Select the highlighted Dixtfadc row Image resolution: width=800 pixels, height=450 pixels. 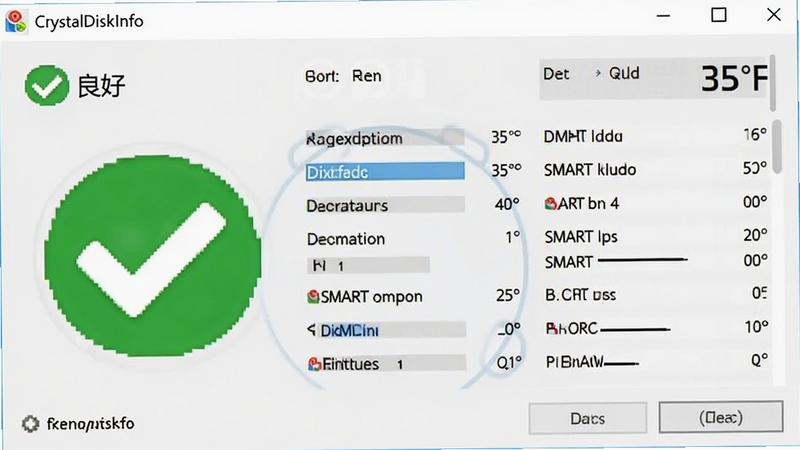click(x=385, y=172)
